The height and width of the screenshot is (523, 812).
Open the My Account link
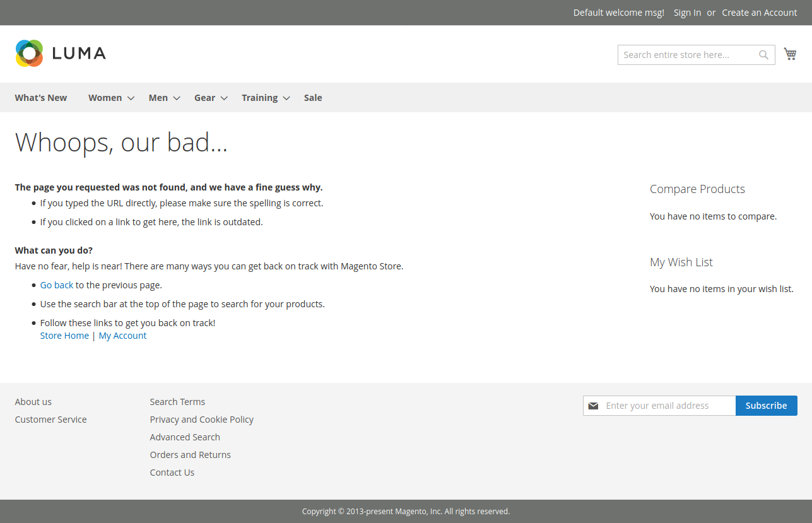click(x=122, y=335)
